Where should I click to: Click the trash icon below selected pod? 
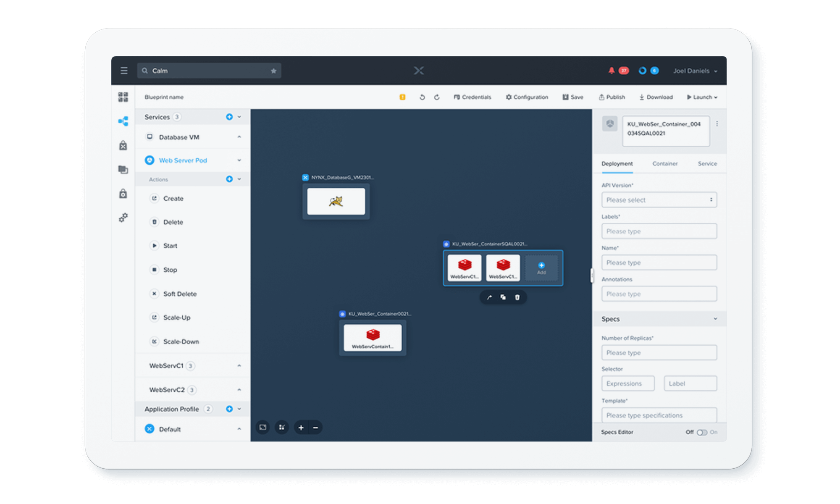pos(517,297)
